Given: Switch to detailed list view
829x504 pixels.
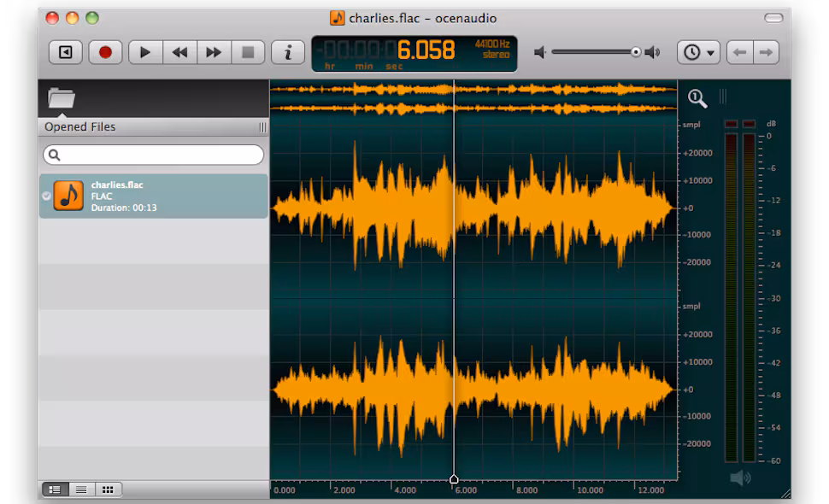Looking at the screenshot, I should 55,489.
